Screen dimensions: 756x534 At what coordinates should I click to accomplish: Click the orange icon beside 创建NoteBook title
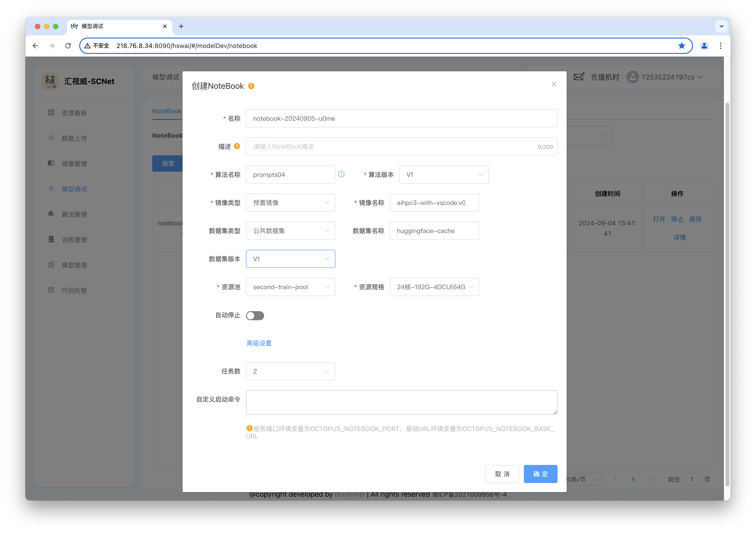251,86
